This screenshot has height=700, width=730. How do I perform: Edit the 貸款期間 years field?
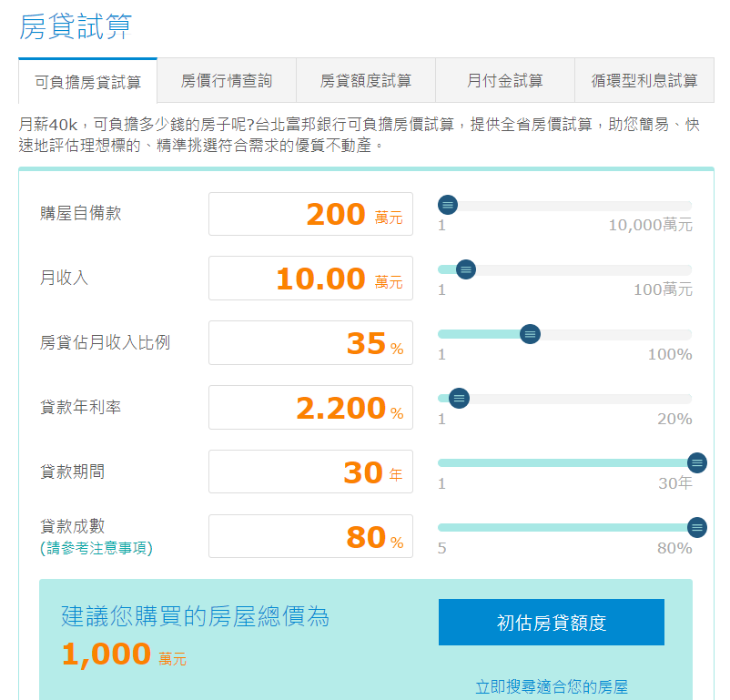click(x=310, y=472)
